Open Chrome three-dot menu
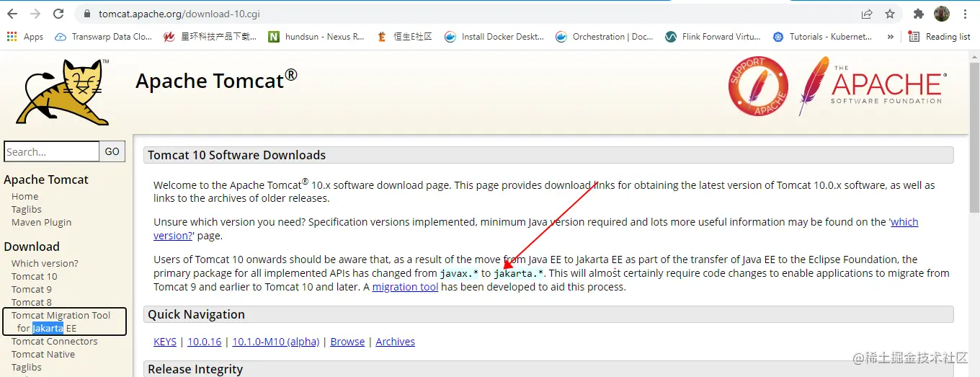 [965, 14]
